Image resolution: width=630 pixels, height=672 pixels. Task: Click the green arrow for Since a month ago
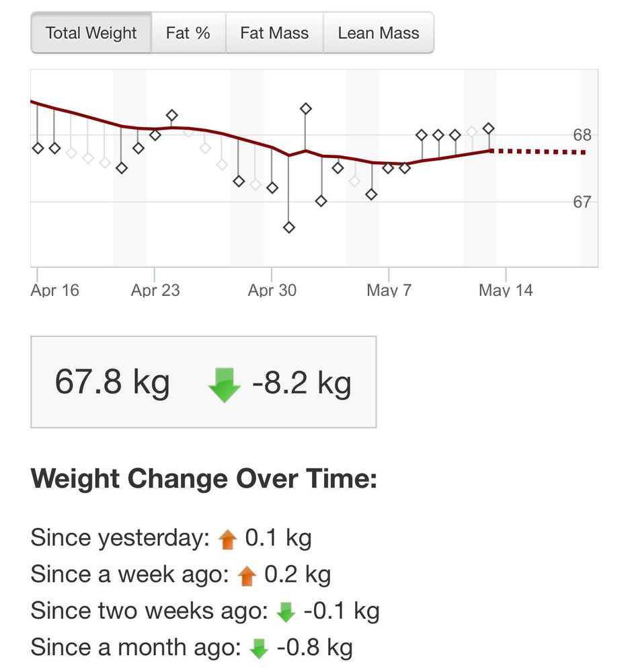(x=259, y=648)
